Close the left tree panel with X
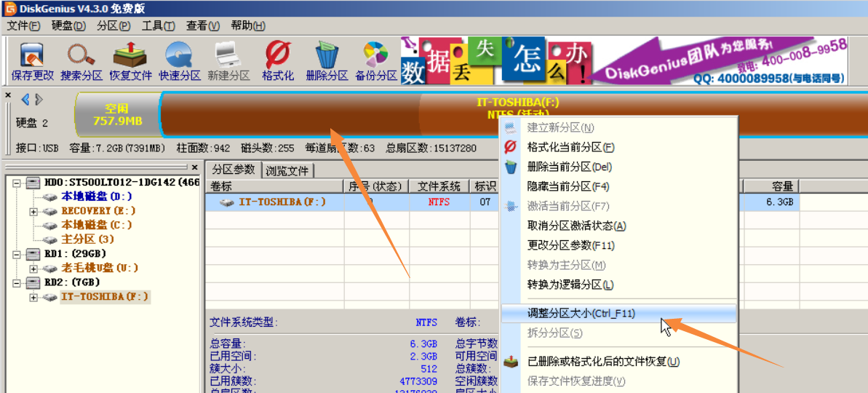 [194, 167]
